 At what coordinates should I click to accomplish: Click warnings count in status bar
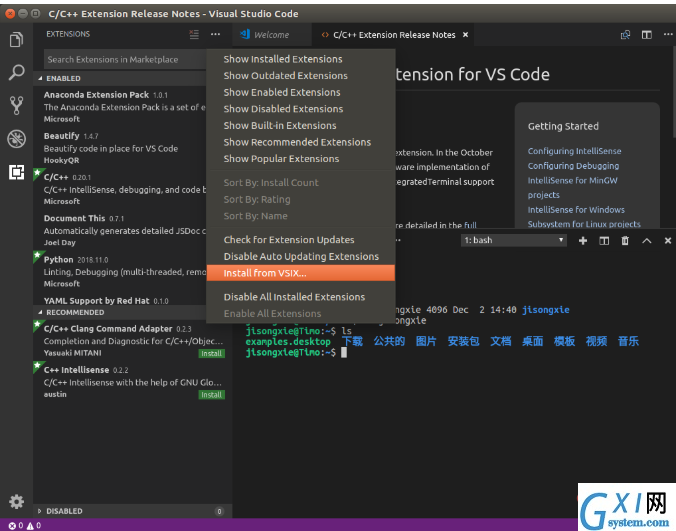(34, 525)
